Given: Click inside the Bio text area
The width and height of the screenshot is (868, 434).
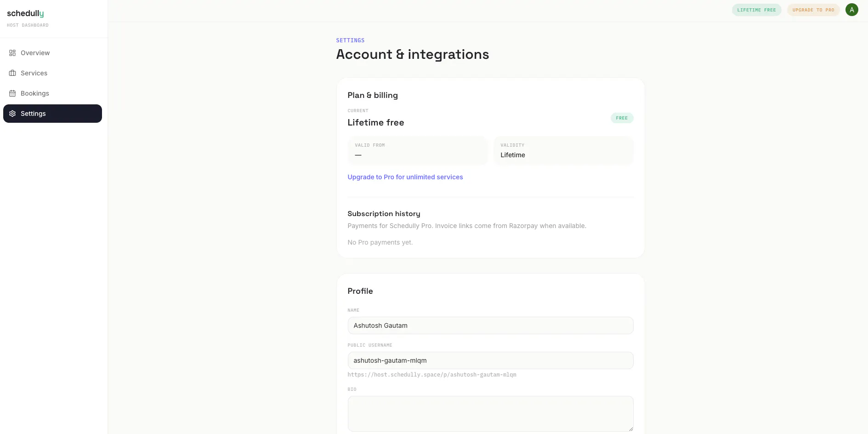Looking at the screenshot, I should 490,414.
